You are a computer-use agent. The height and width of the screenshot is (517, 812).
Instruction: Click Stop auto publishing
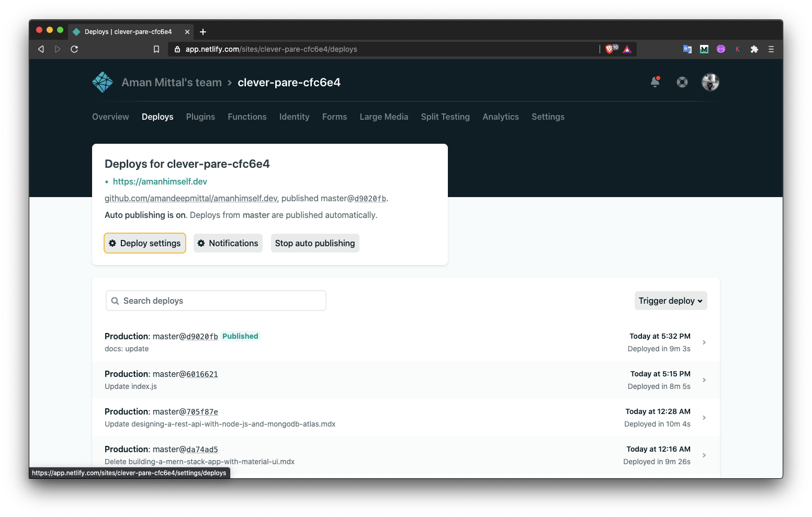point(315,243)
